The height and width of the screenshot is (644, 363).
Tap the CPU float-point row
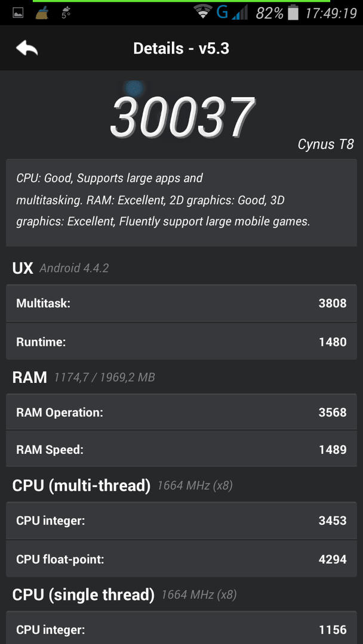pos(181,559)
